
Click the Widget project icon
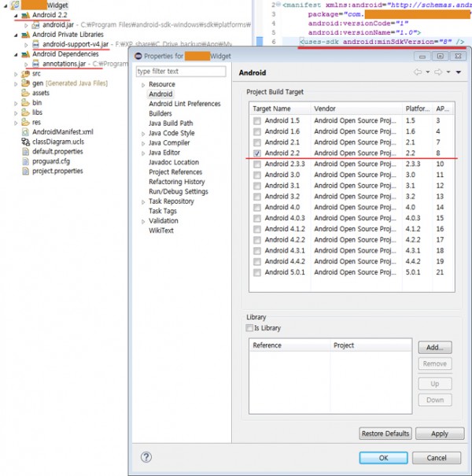point(15,6)
